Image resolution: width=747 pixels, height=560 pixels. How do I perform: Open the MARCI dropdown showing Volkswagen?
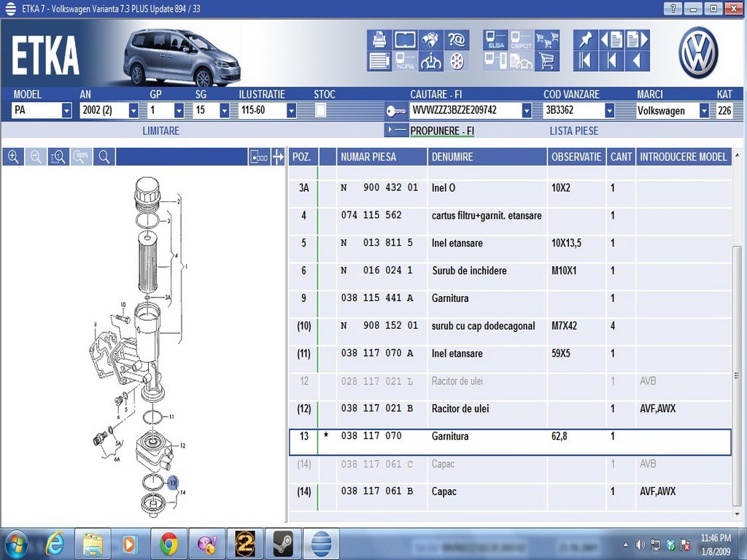tap(704, 111)
